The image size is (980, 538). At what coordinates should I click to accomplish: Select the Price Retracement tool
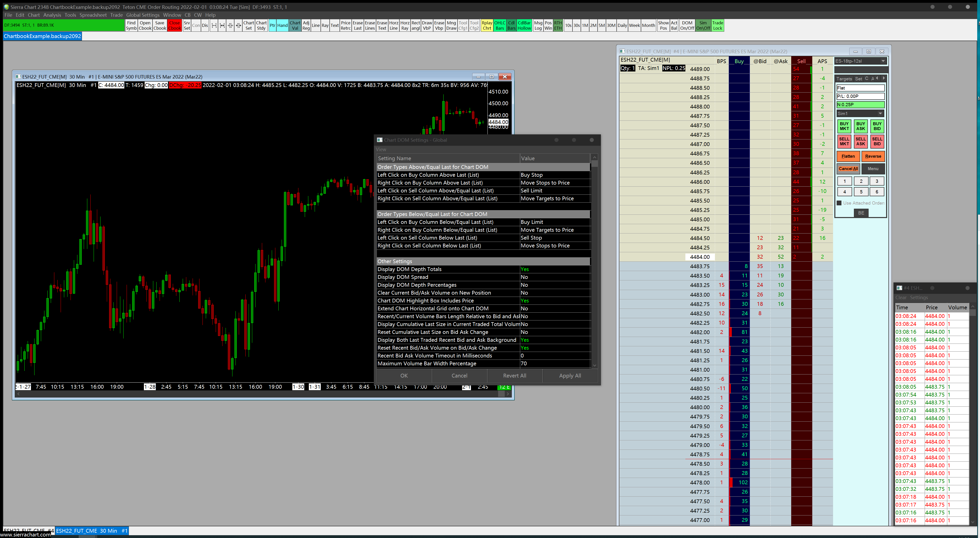click(x=345, y=25)
